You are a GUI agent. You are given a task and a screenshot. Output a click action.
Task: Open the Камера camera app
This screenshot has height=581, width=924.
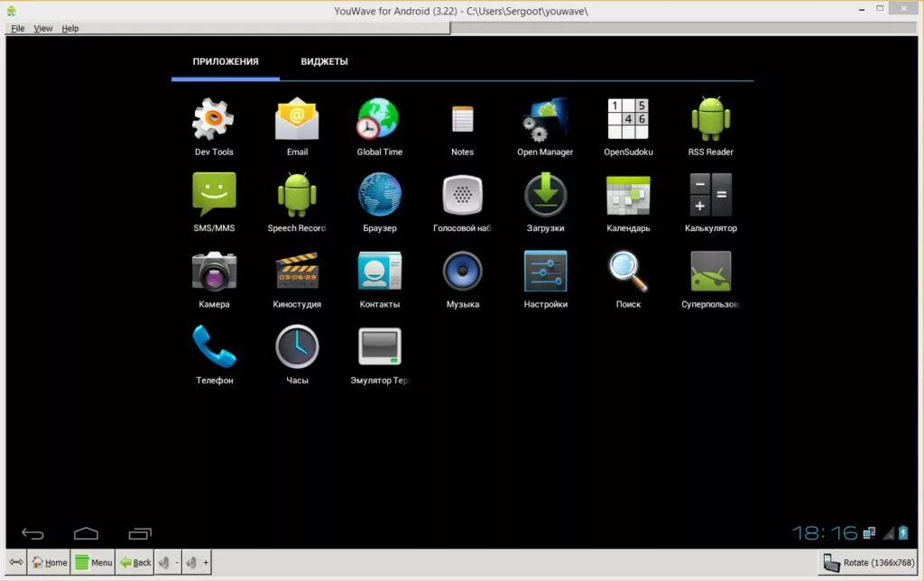click(214, 272)
